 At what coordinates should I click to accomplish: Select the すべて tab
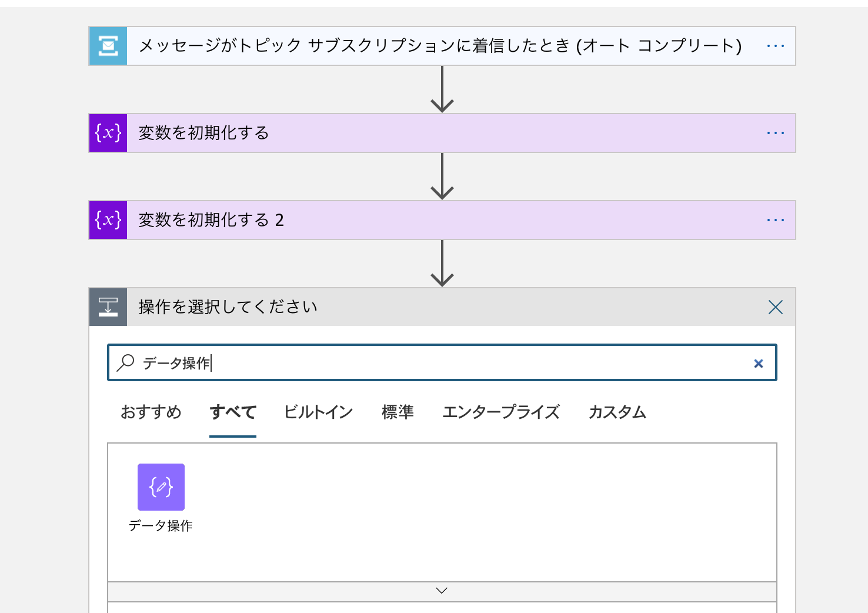[233, 412]
